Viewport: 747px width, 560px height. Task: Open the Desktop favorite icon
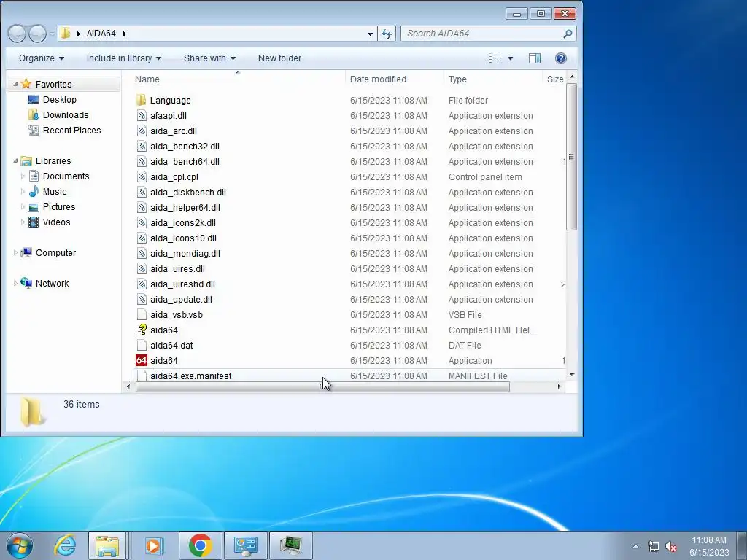34,99
